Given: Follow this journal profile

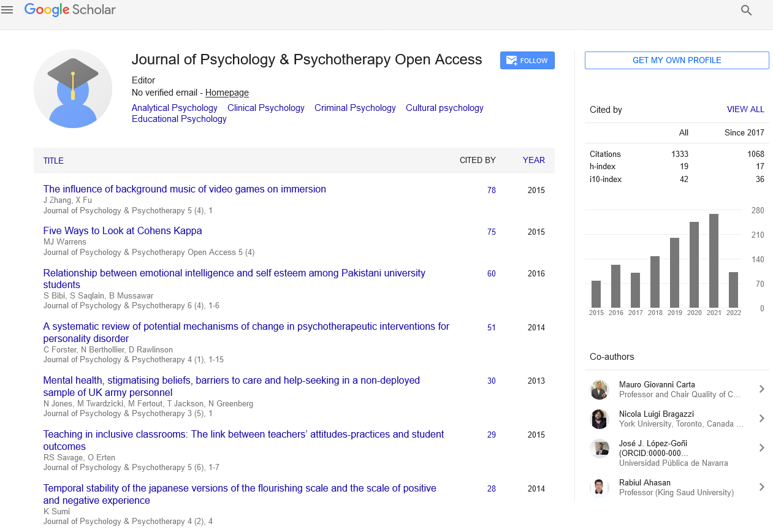Looking at the screenshot, I should click(527, 61).
